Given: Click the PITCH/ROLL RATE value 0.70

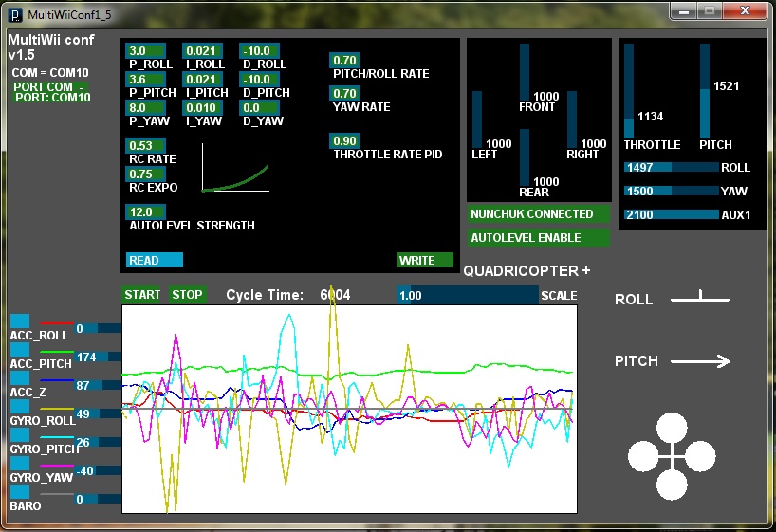Looking at the screenshot, I should tap(344, 61).
